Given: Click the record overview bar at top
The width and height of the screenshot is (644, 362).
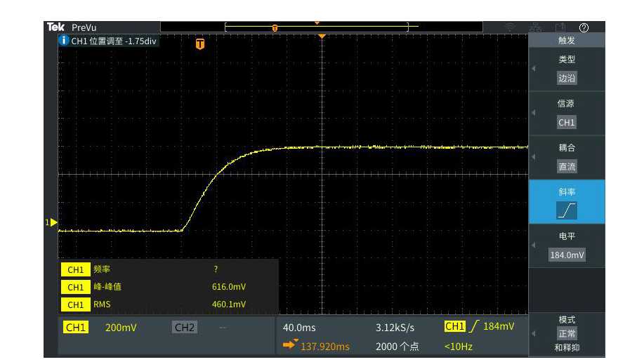Looking at the screenshot, I should [321, 27].
